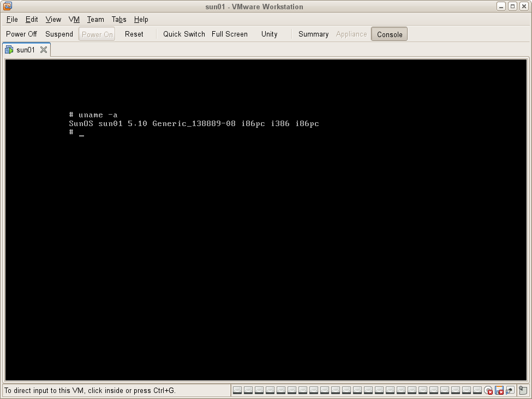Open the File menu
This screenshot has width=532, height=399.
point(12,19)
